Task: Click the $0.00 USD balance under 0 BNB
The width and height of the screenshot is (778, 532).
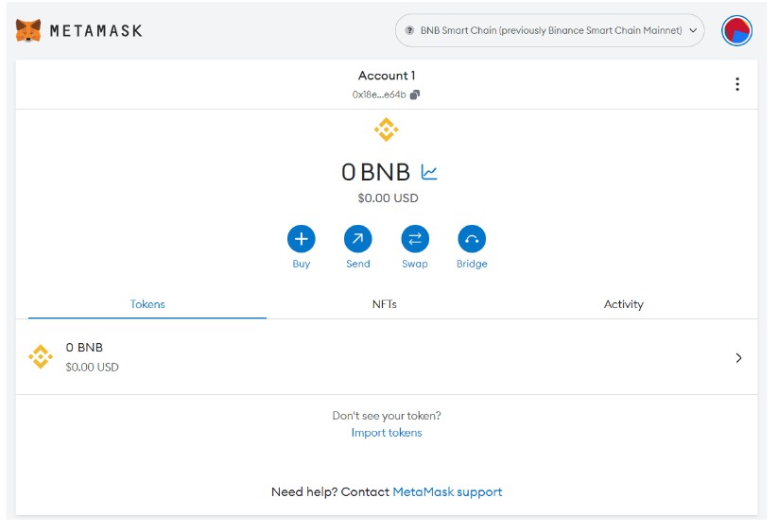Action: tap(388, 197)
